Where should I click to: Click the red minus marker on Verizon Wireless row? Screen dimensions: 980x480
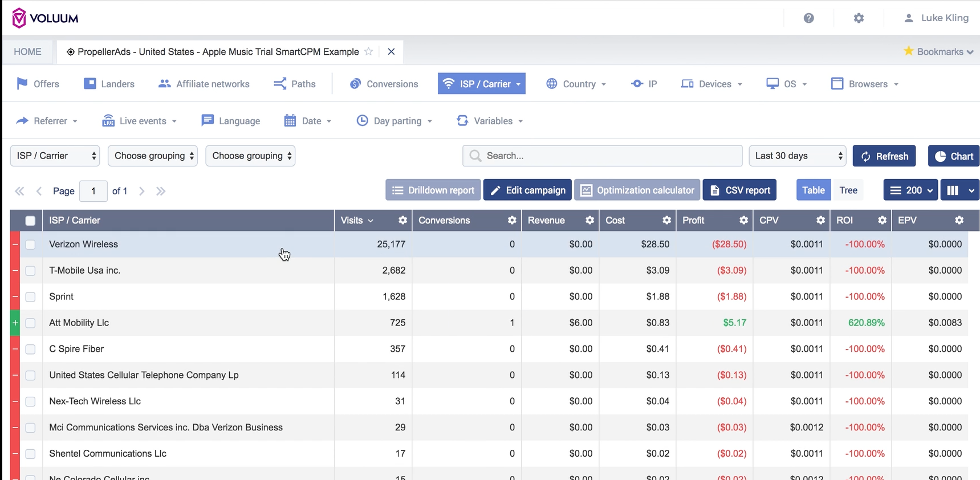tap(15, 244)
